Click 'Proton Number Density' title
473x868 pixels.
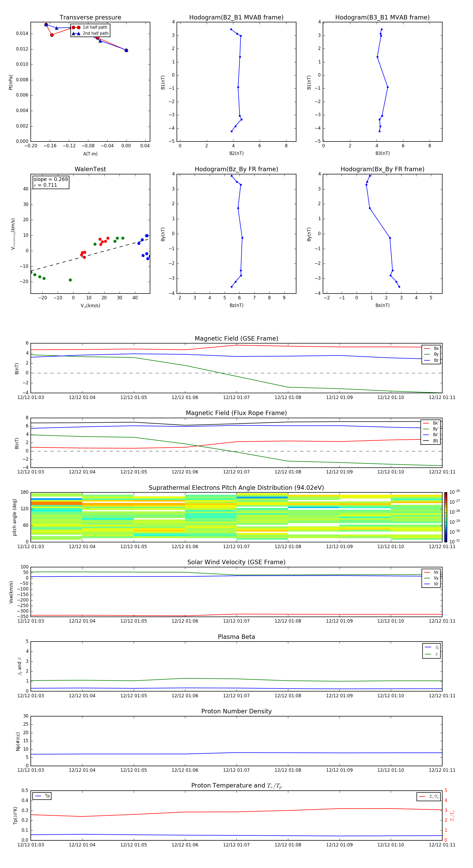click(236, 711)
